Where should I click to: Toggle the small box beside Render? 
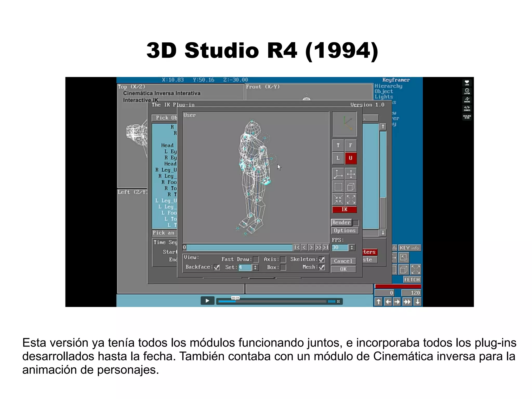(356, 223)
